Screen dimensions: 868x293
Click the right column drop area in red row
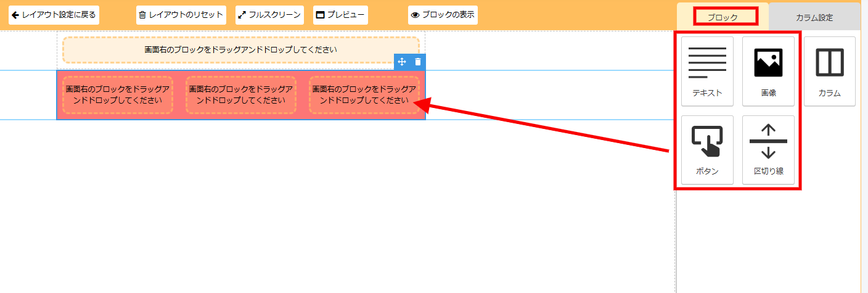[x=364, y=95]
